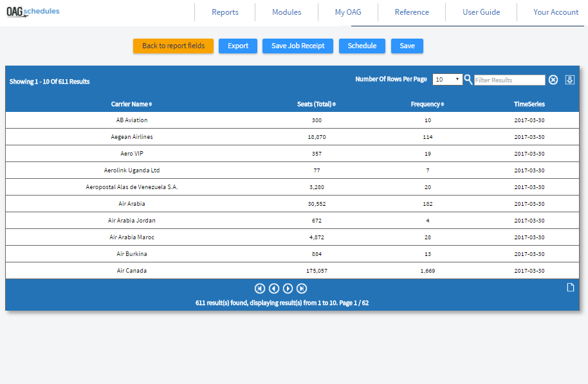Sort by Carrier Name column
The image size is (588, 384).
tap(132, 104)
